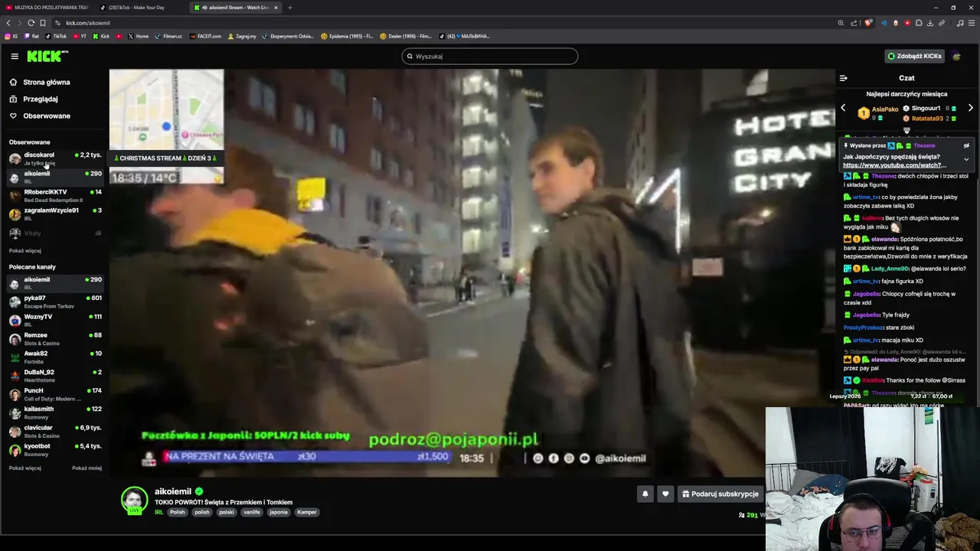Open clavicular recommended channel
Image resolution: width=980 pixels, height=551 pixels.
tap(54, 431)
